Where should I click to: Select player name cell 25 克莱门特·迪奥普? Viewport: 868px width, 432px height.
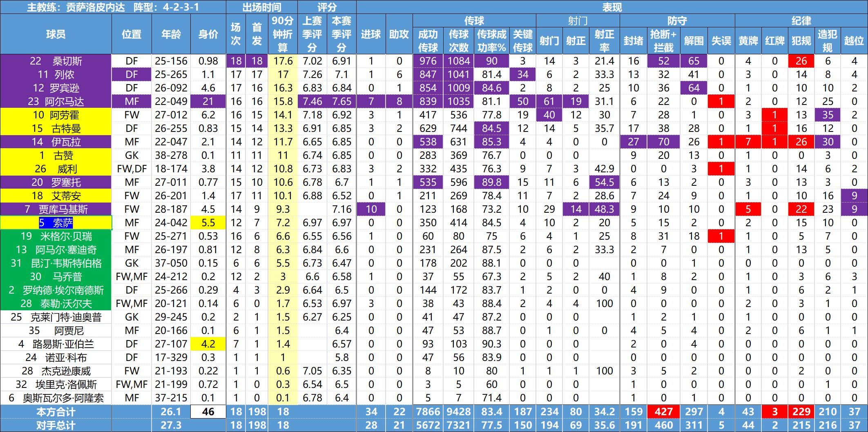pyautogui.click(x=56, y=317)
